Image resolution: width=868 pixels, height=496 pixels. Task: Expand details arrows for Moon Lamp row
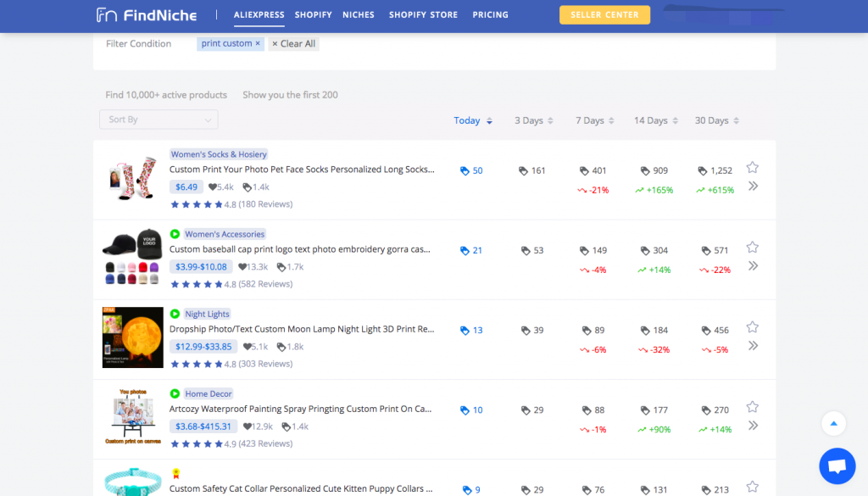753,345
